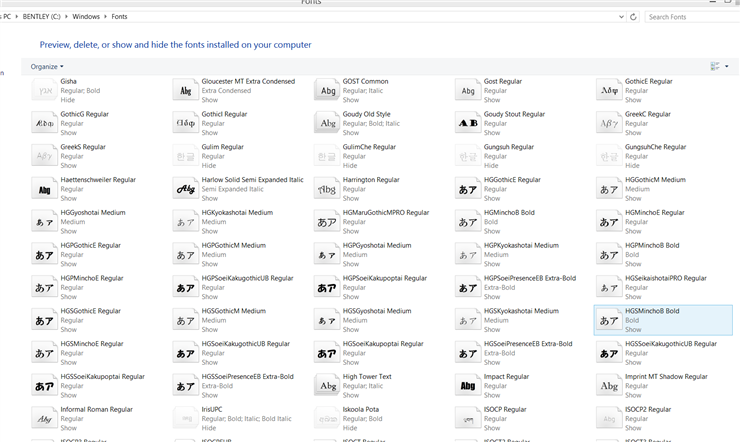Viewport: 740px width, 442px height.
Task: Select the HGSoeiKakupoptai Regular font name
Action: click(x=383, y=344)
